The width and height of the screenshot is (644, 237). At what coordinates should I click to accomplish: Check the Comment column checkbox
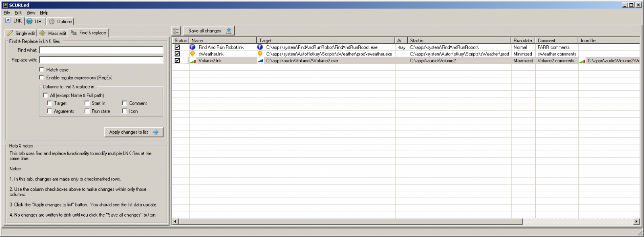(x=124, y=103)
